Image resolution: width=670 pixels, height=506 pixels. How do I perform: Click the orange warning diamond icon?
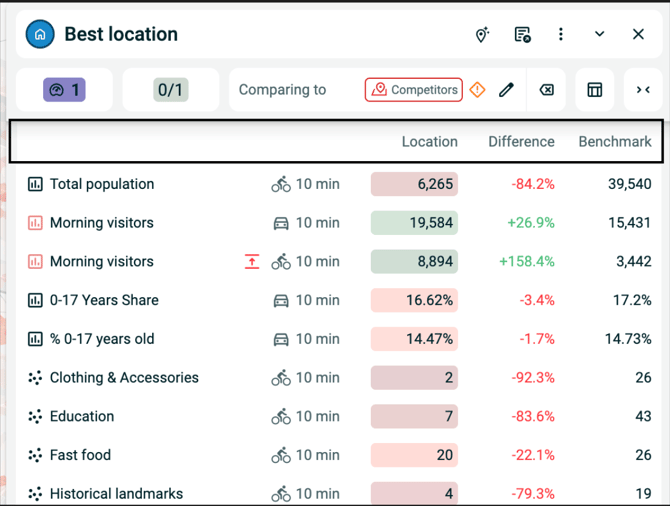coord(477,90)
